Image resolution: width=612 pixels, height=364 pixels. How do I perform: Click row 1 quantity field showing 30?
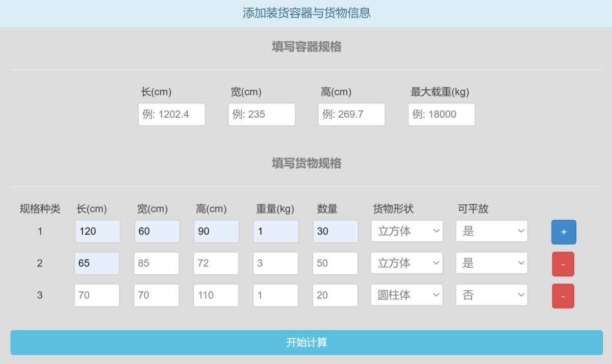[x=335, y=231]
